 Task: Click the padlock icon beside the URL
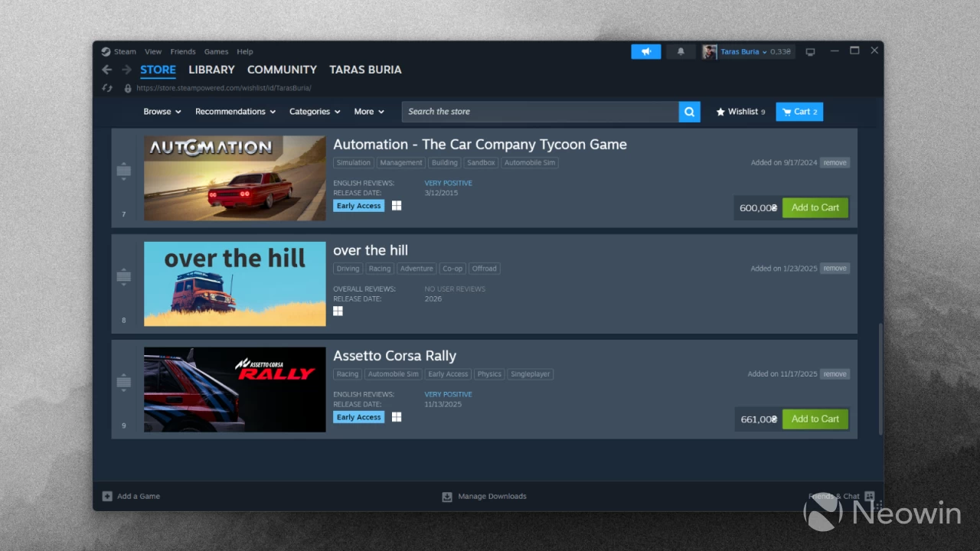click(128, 88)
